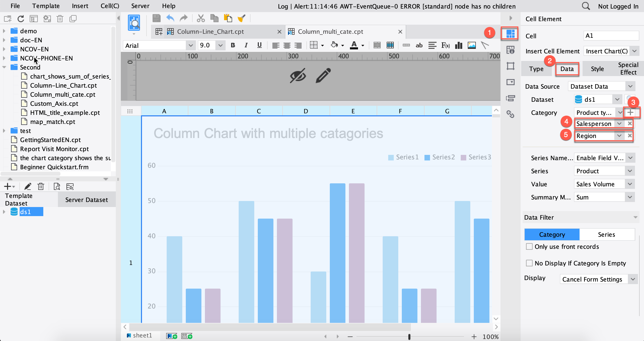Click the Cell Attribute panel icon
The height and width of the screenshot is (341, 644).
click(x=511, y=50)
